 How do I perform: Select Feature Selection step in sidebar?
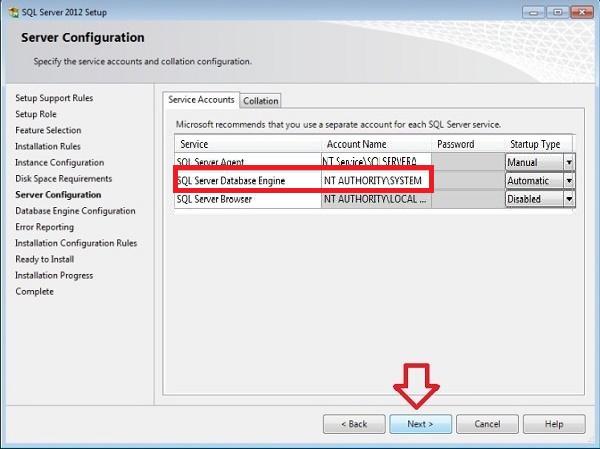(x=48, y=130)
